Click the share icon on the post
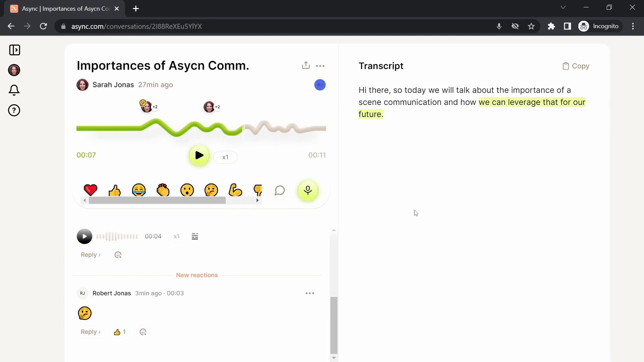 306,65
